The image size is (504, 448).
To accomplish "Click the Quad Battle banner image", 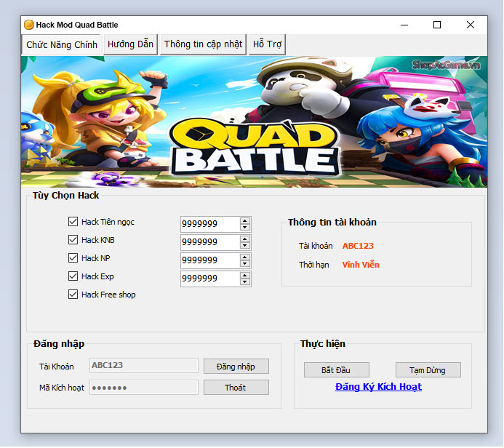I will coord(254,121).
